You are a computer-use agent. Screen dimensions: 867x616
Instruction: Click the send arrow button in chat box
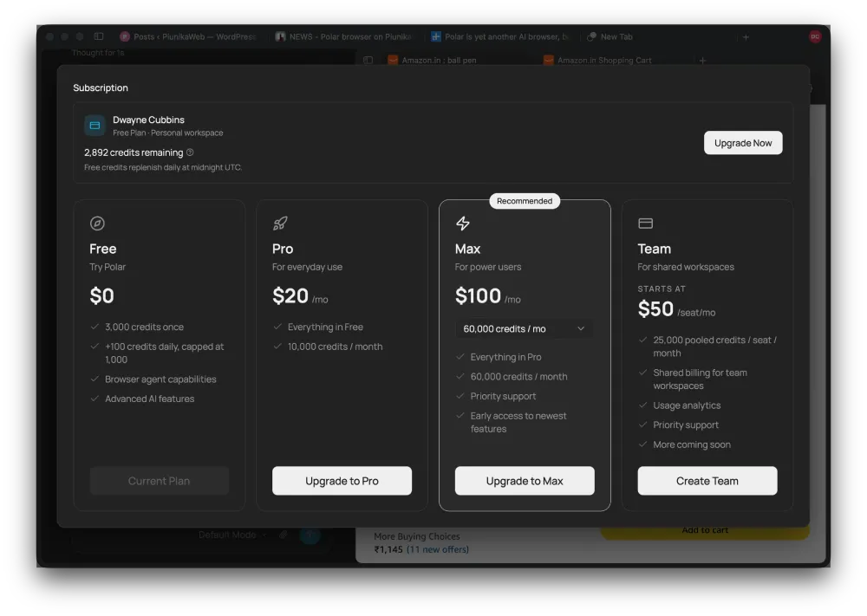310,535
